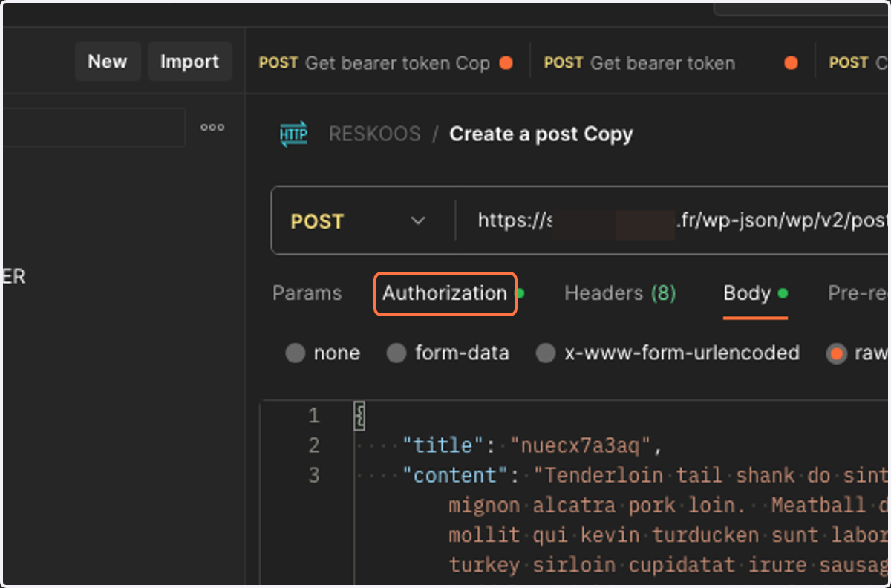Open the three-dots options menu in sidebar
The height and width of the screenshot is (588, 891).
coord(212,128)
